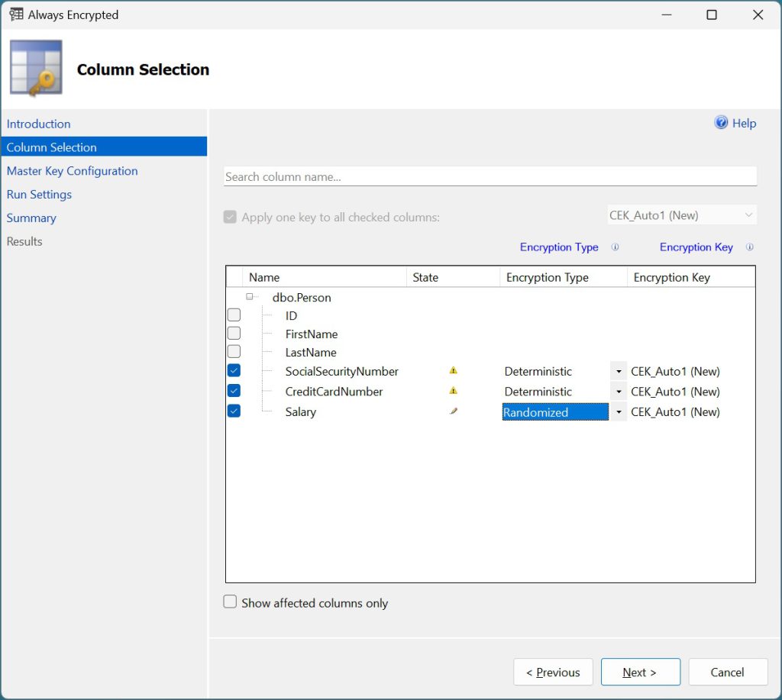Viewport: 782px width, 700px height.
Task: Click the table-and-key wizard header icon
Action: click(36, 69)
